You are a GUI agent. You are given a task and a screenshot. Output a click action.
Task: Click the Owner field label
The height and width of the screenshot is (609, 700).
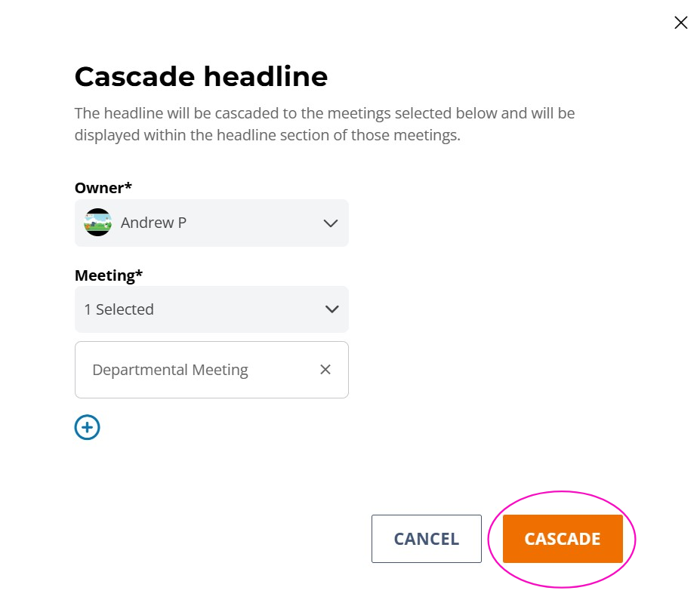pos(103,188)
